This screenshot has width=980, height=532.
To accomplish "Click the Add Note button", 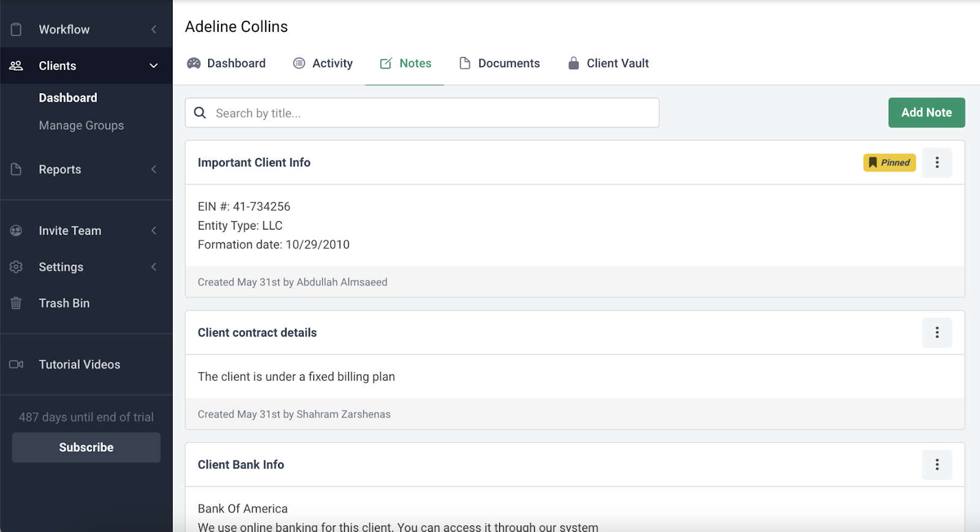I will (x=927, y=113).
